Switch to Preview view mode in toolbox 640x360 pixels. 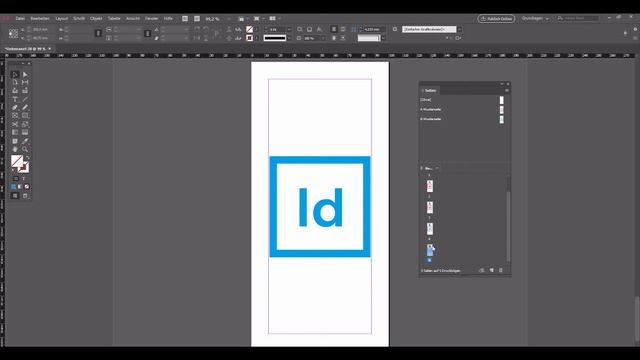(x=25, y=196)
